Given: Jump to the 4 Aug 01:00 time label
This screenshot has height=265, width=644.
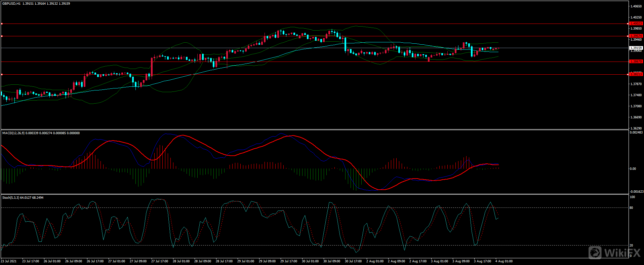Looking at the screenshot, I should pos(504,261).
